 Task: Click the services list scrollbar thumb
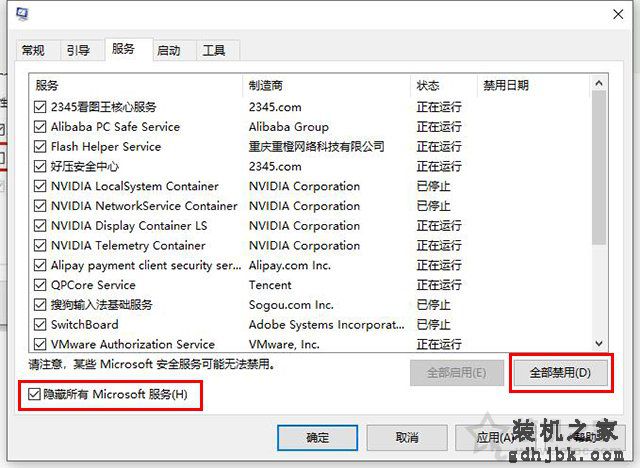pos(599,168)
